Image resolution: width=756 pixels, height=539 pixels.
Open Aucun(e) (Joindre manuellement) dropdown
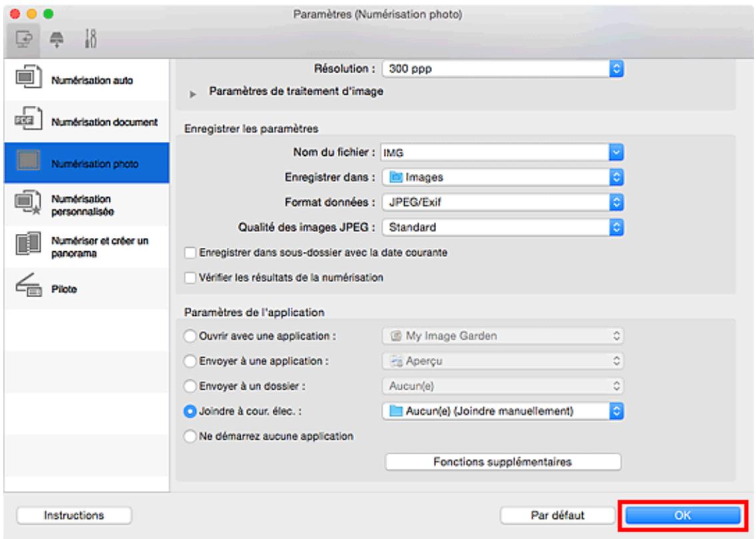click(503, 411)
